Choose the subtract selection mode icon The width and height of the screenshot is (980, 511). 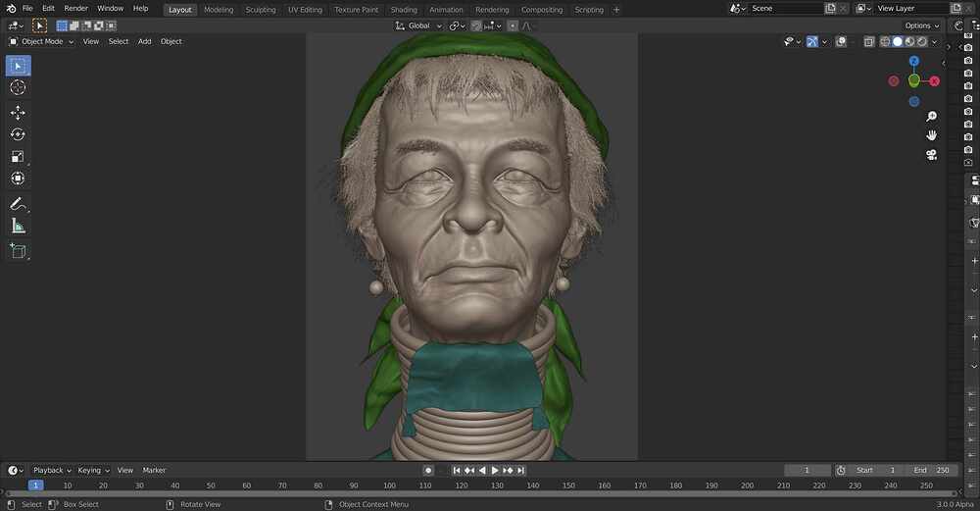click(86, 26)
